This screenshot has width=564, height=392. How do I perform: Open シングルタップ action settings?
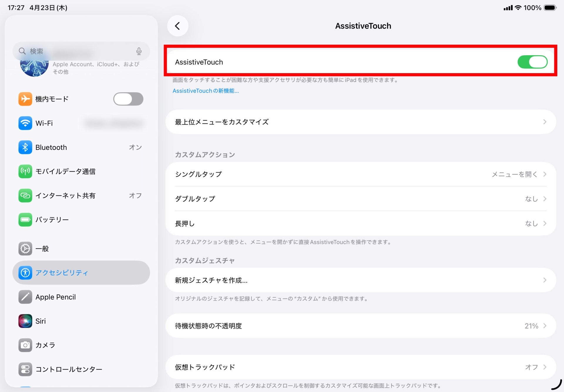(x=360, y=174)
